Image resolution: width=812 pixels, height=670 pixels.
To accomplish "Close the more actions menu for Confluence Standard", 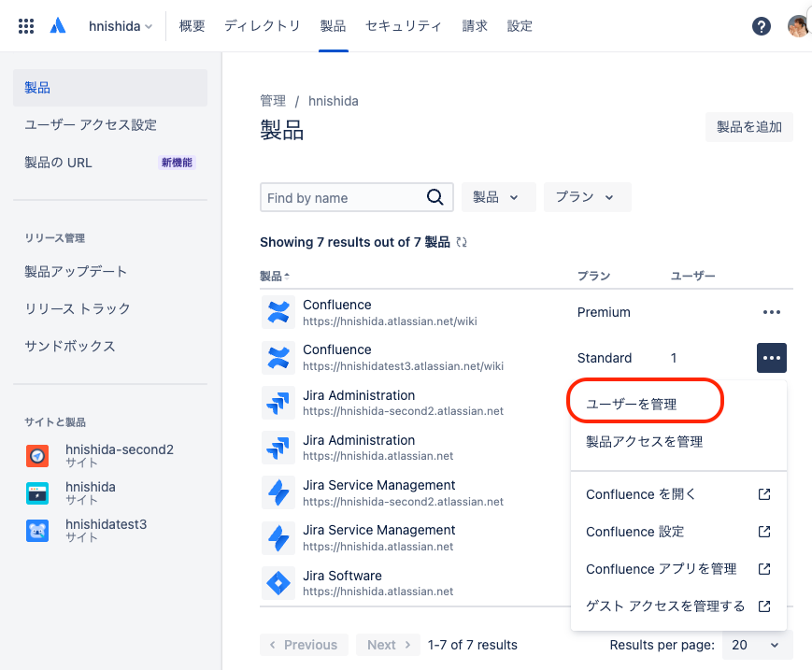I will pyautogui.click(x=772, y=358).
